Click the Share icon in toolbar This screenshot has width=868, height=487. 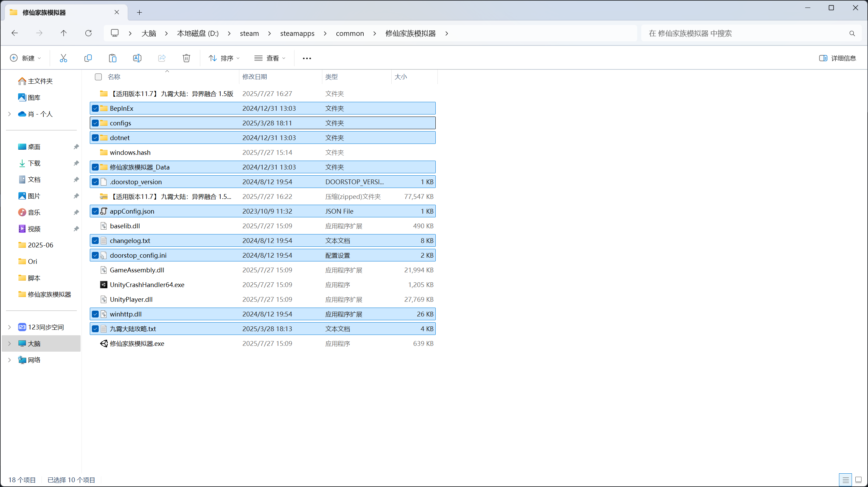pyautogui.click(x=162, y=58)
